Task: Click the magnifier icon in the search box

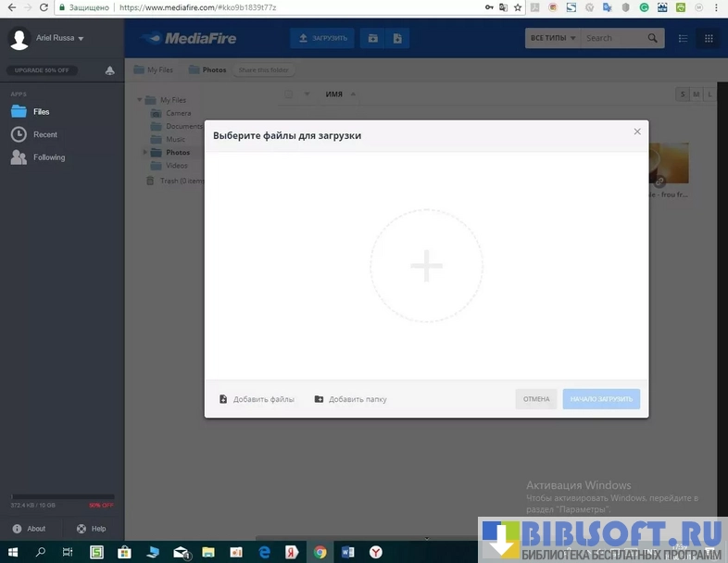Action: 653,38
